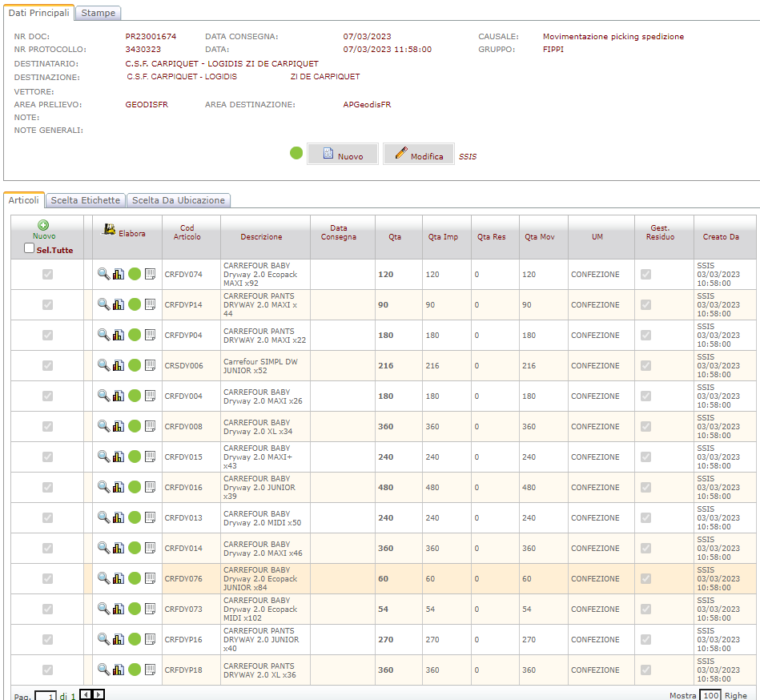Viewport: 760px width, 700px height.
Task: Click magnifier icon for CRFDY015 row
Action: pyautogui.click(x=103, y=457)
